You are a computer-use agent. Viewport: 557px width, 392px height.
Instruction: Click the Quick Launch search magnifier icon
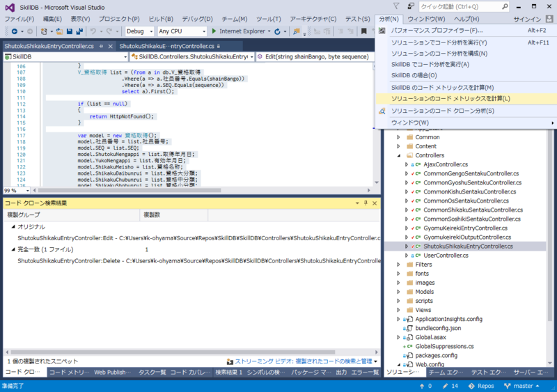(x=505, y=6)
